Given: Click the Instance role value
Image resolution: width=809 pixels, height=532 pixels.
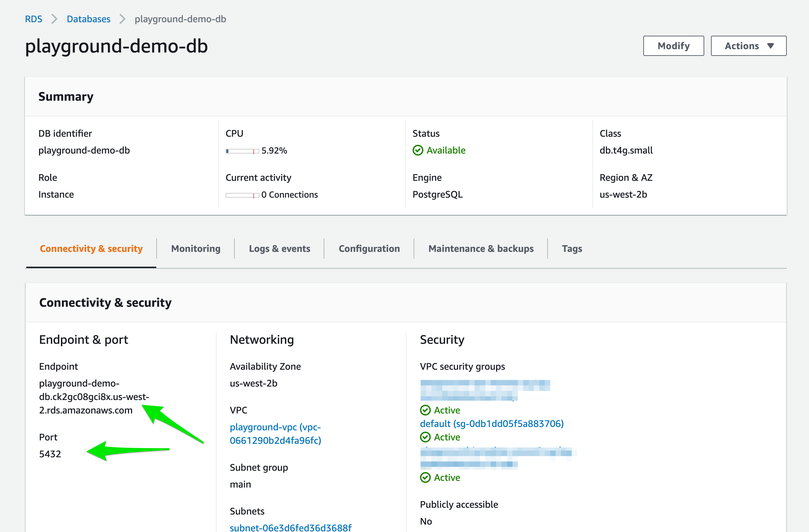Looking at the screenshot, I should click(x=56, y=194).
